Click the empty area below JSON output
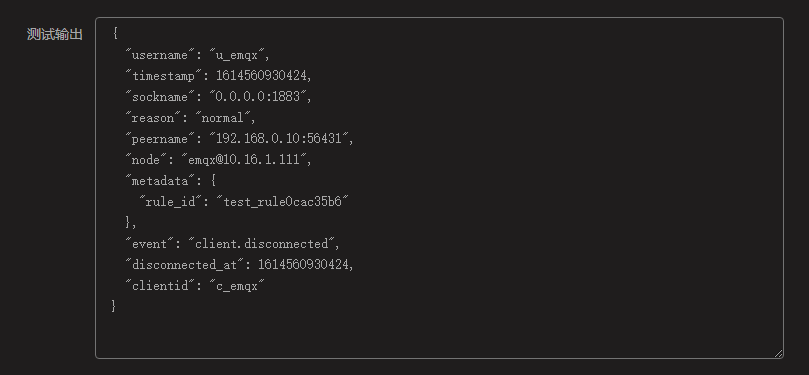The width and height of the screenshot is (809, 375). tap(439, 334)
